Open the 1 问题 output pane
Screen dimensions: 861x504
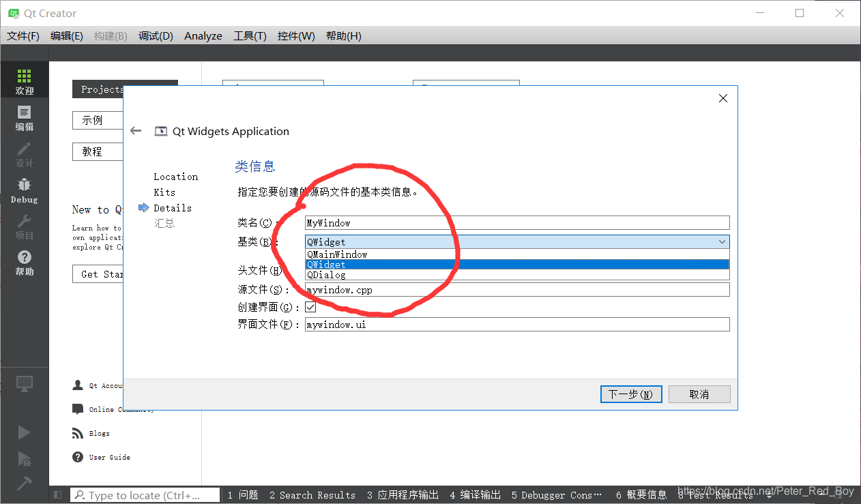243,495
